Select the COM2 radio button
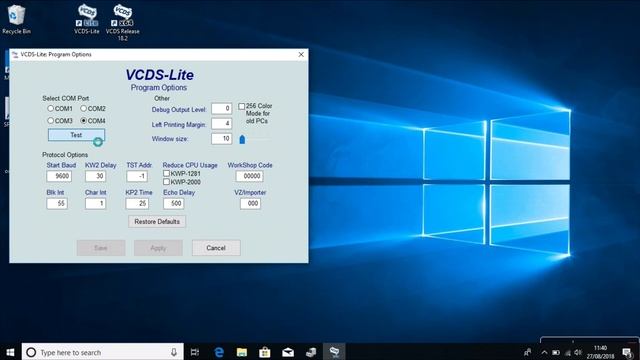 tap(84, 109)
